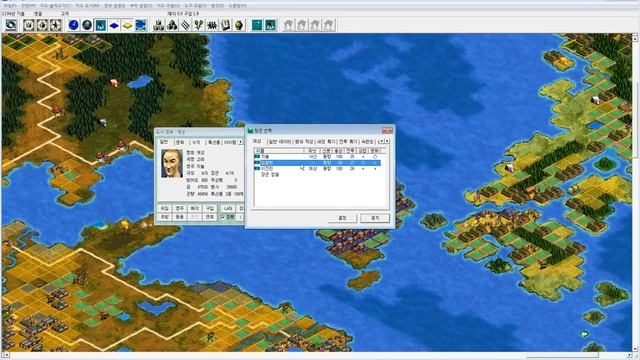This screenshot has width=640, height=360.
Task: Click the round emblem icon with crown shape
Action: point(29,25)
